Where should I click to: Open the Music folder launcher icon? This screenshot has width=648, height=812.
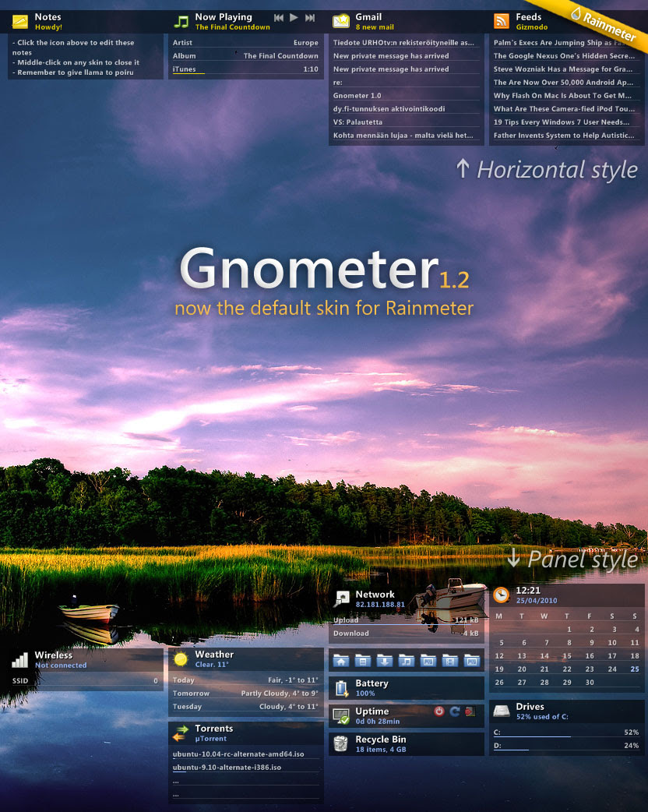coord(407,661)
